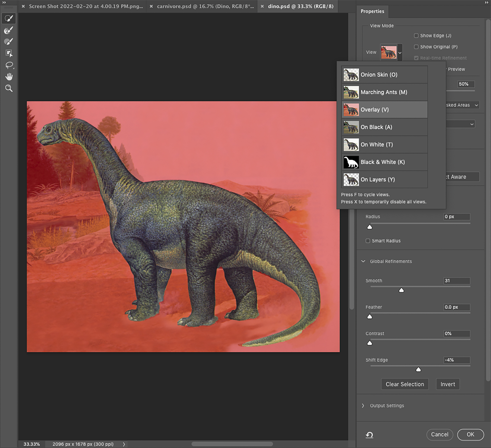Collapse the Global Refinements section
The image size is (491, 448).
click(x=363, y=261)
